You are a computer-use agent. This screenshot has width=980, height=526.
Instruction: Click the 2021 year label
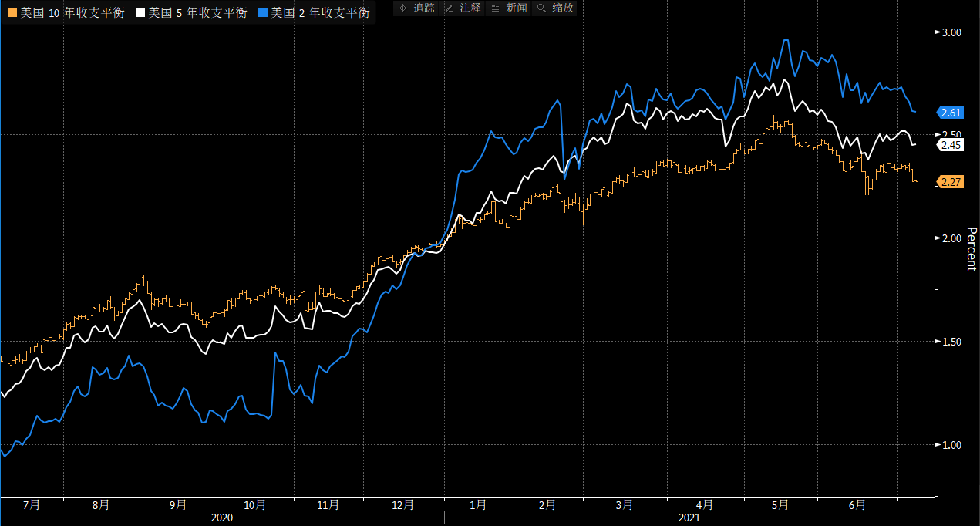[689, 518]
